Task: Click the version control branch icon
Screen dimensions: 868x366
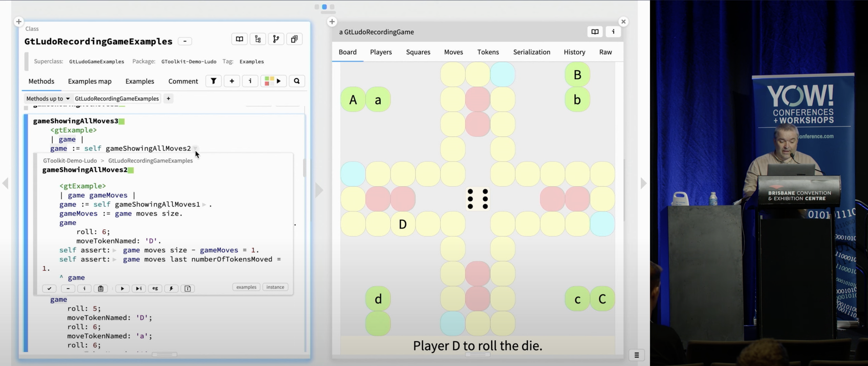Action: [276, 39]
